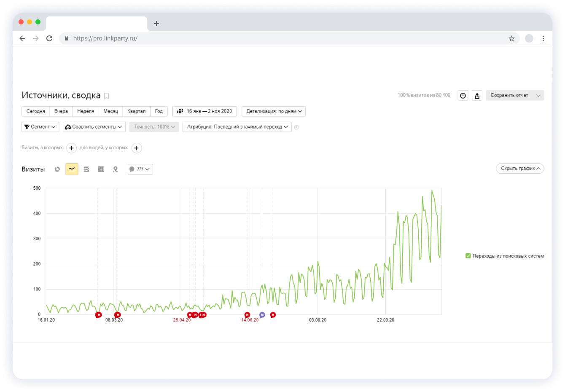Open the Сравнить сегменты dropdown
Viewport: 565px width, 392px height.
click(x=94, y=127)
